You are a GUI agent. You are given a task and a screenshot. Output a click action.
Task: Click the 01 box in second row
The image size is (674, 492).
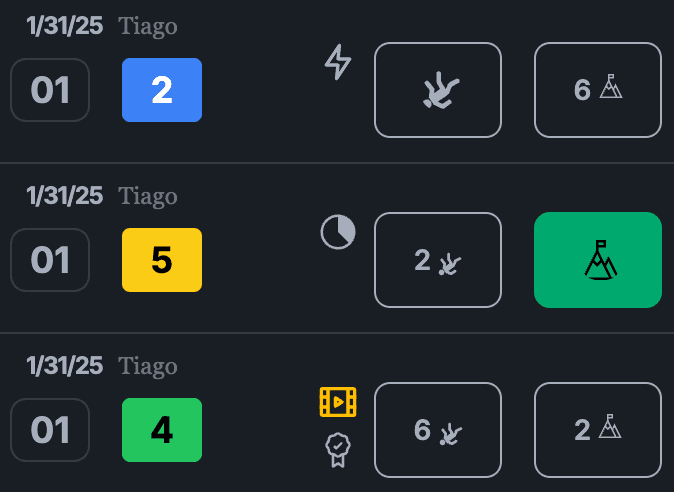click(x=50, y=260)
